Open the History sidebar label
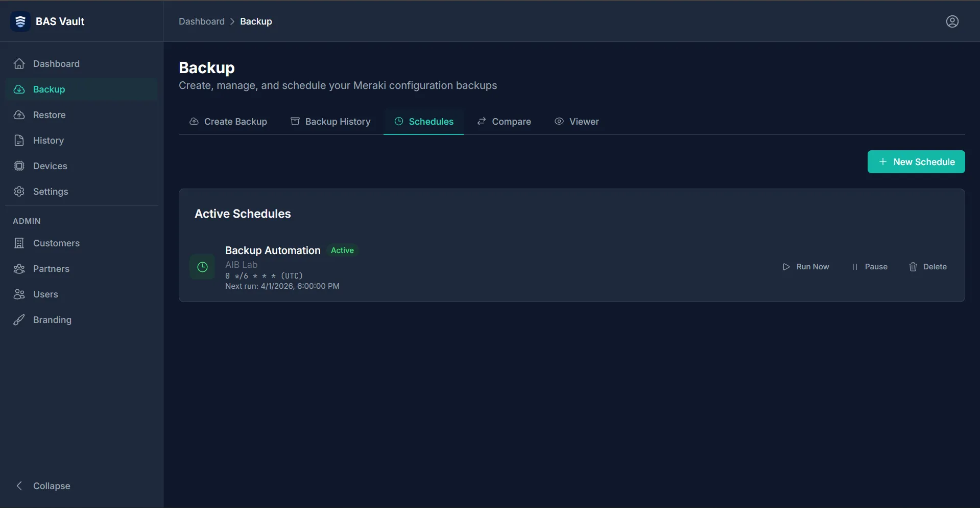The height and width of the screenshot is (508, 980). (x=49, y=141)
